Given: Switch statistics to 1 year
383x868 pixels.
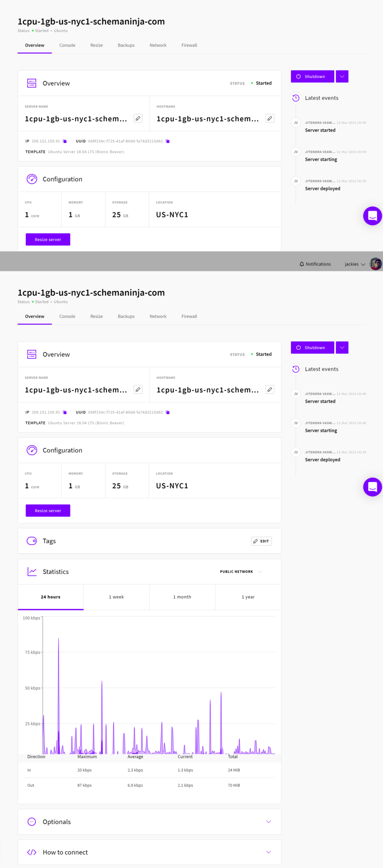Looking at the screenshot, I should pos(248,597).
